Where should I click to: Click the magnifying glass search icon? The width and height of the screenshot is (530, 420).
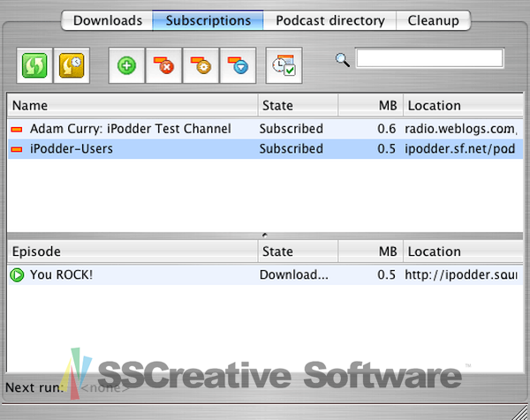point(343,60)
